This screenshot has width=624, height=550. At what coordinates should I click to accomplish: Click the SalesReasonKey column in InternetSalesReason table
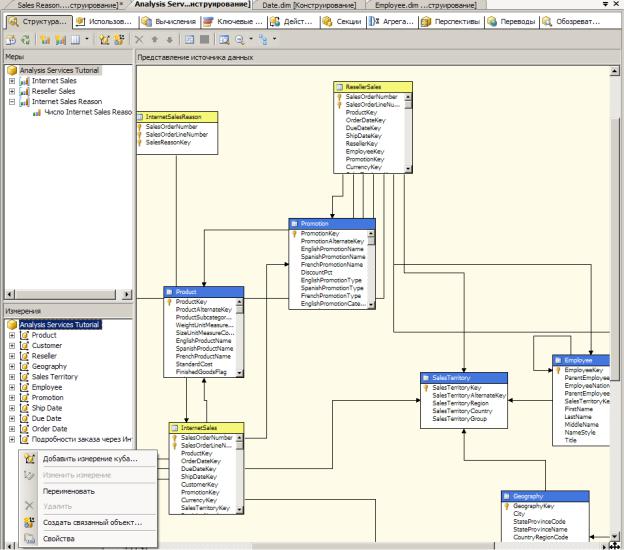coord(168,142)
